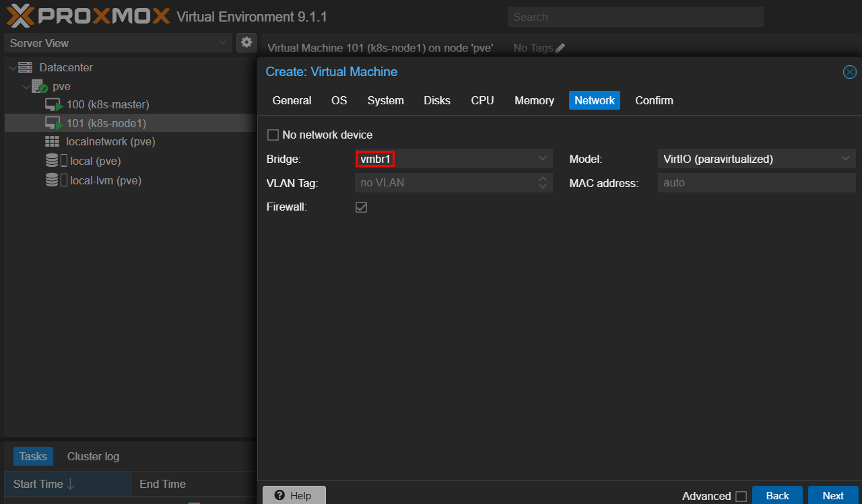The image size is (862, 504).
Task: Collapse the pve tree node
Action: pyautogui.click(x=26, y=86)
